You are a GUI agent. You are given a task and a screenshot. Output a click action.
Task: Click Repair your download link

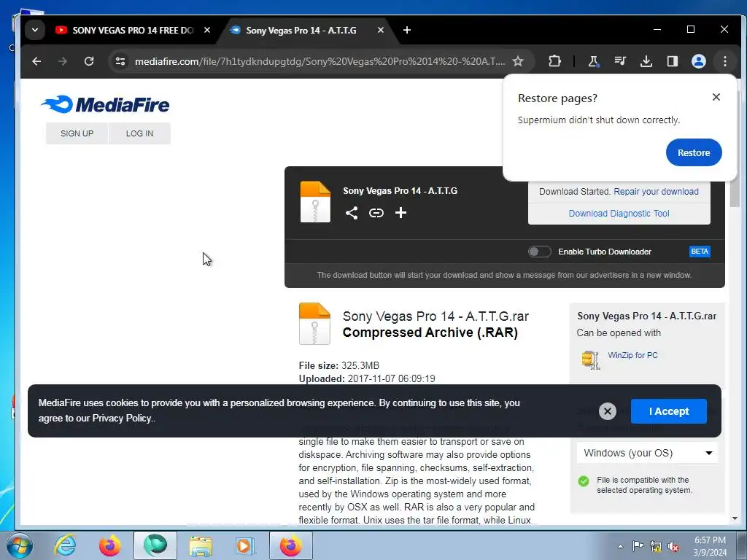(x=656, y=192)
